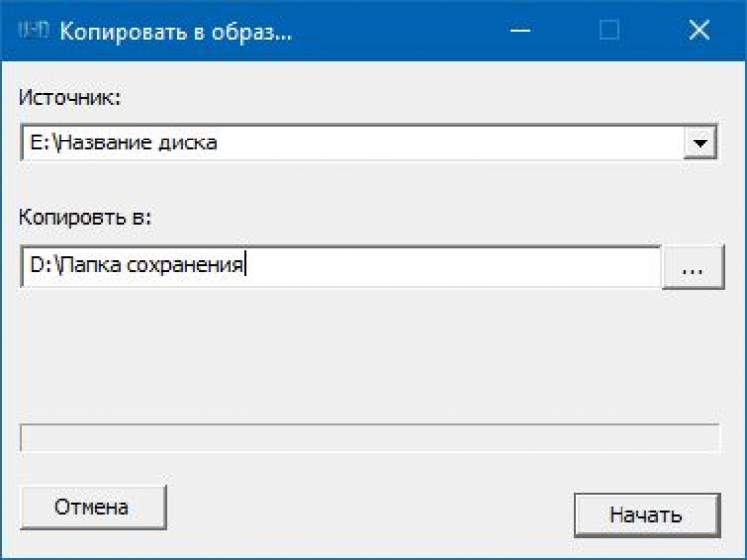Image resolution: width=747 pixels, height=560 pixels.
Task: Click the Копировать в образ title text
Action: coord(176,31)
